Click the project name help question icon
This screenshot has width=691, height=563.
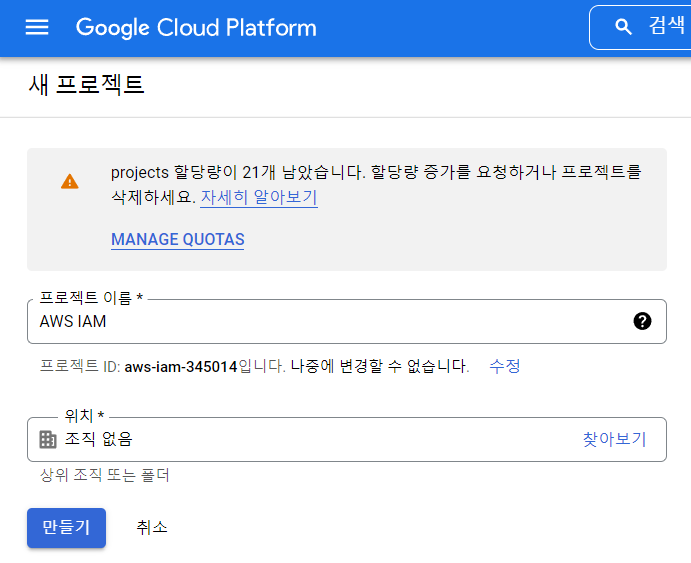(x=642, y=321)
